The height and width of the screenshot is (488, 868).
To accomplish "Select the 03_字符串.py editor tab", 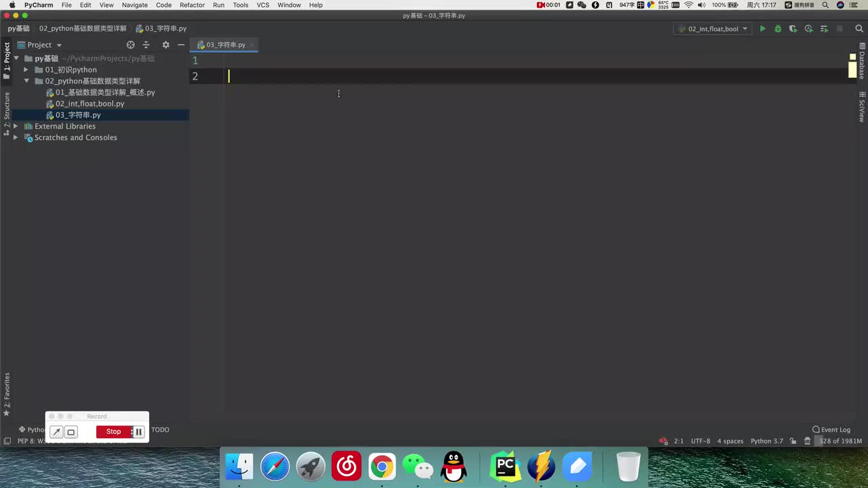I will (x=225, y=45).
